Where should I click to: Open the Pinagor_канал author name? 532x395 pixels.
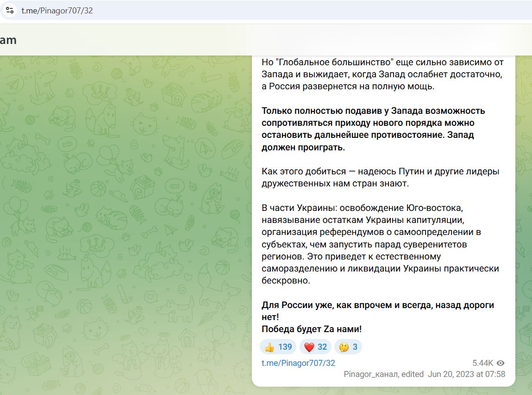[371, 374]
